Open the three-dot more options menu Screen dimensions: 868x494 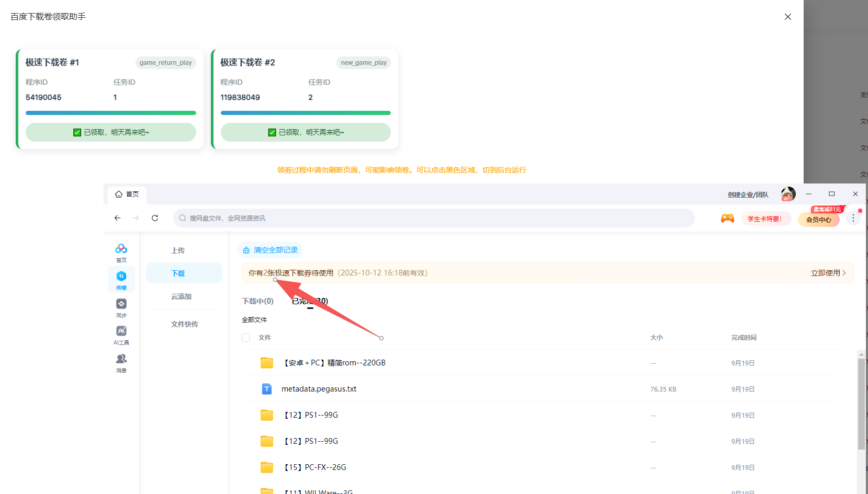coord(853,218)
